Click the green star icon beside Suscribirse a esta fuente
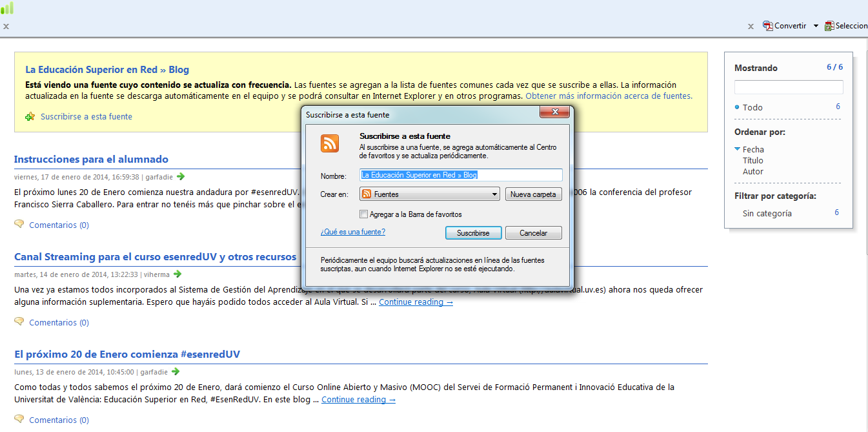 [30, 116]
